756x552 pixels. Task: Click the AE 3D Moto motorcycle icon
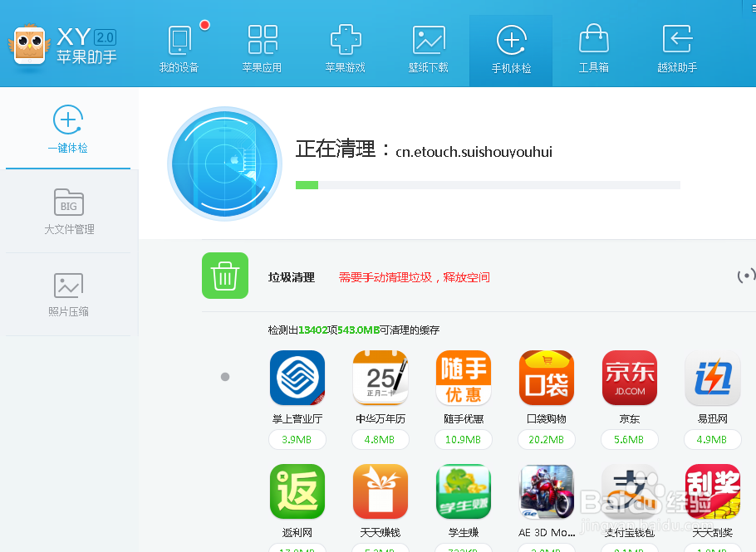pyautogui.click(x=547, y=491)
